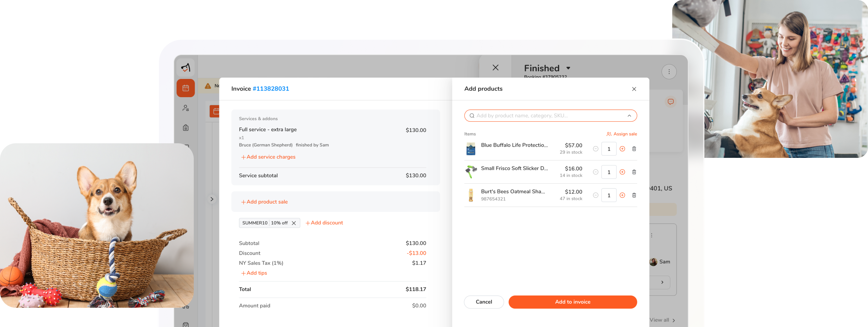Click the Blue Buffalo product thumbnail
The height and width of the screenshot is (327, 868).
[x=470, y=149]
